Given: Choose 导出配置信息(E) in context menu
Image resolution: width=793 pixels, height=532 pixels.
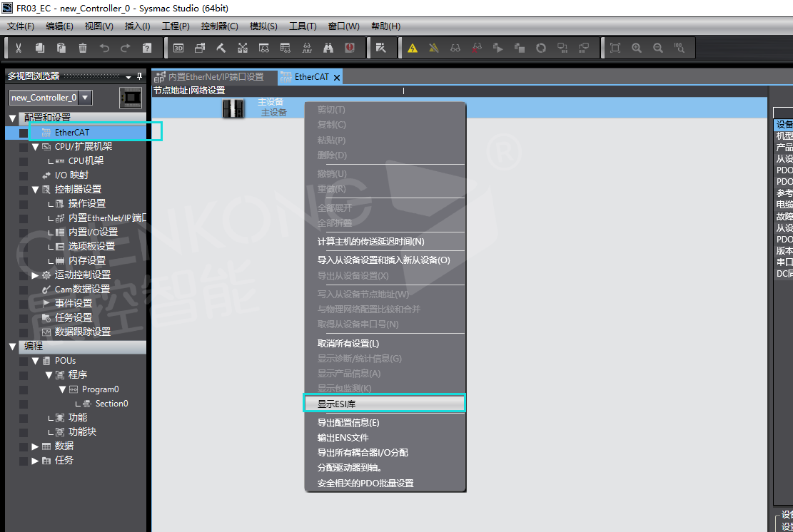Looking at the screenshot, I should point(348,423).
